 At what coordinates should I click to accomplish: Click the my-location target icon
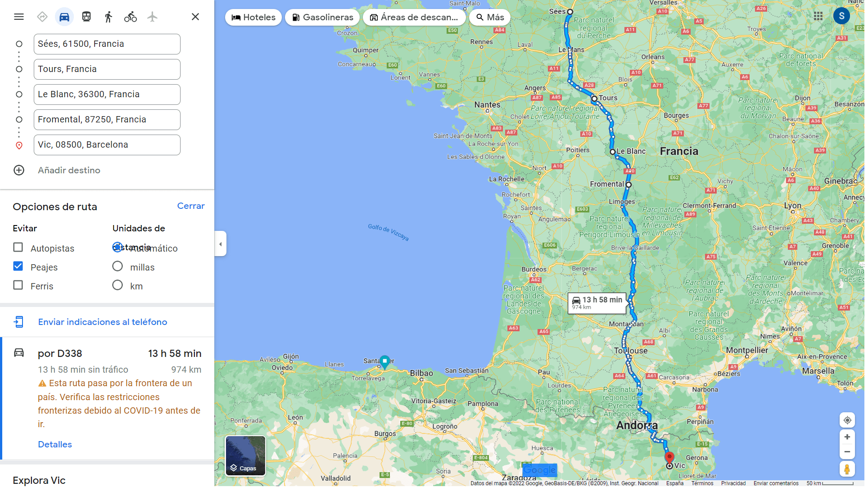(x=847, y=420)
